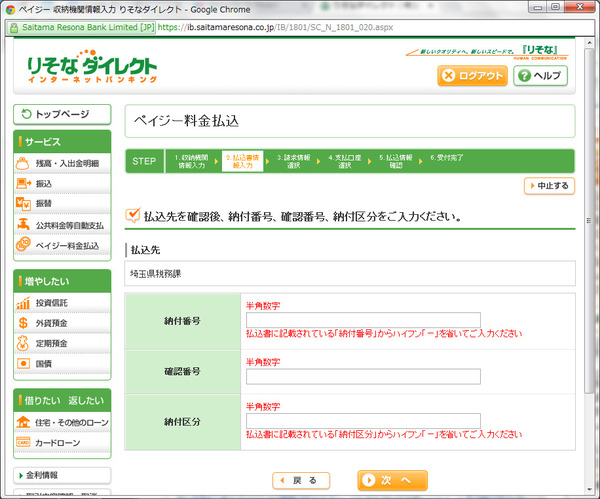Click the Chrome icon in title bar

10,10
